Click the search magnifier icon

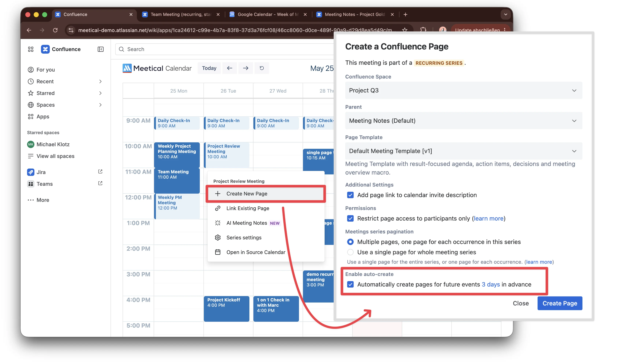121,49
